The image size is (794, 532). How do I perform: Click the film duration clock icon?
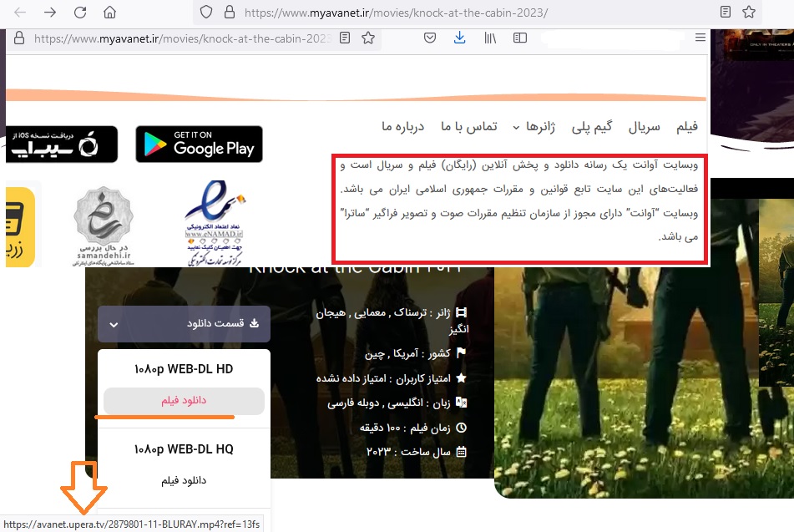tap(462, 428)
